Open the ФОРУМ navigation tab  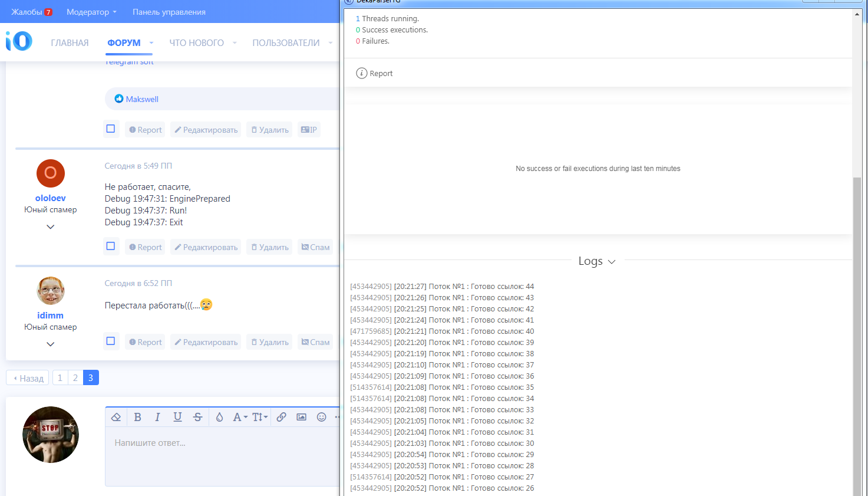pyautogui.click(x=124, y=43)
